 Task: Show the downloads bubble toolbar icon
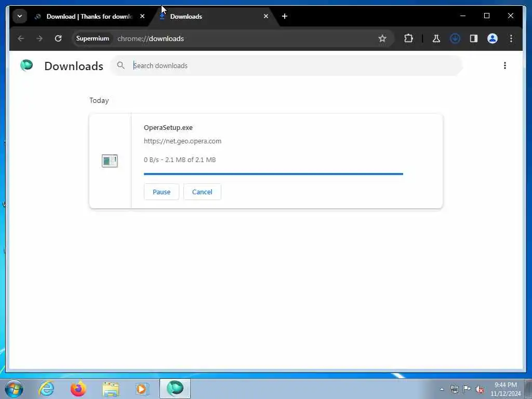pyautogui.click(x=455, y=38)
